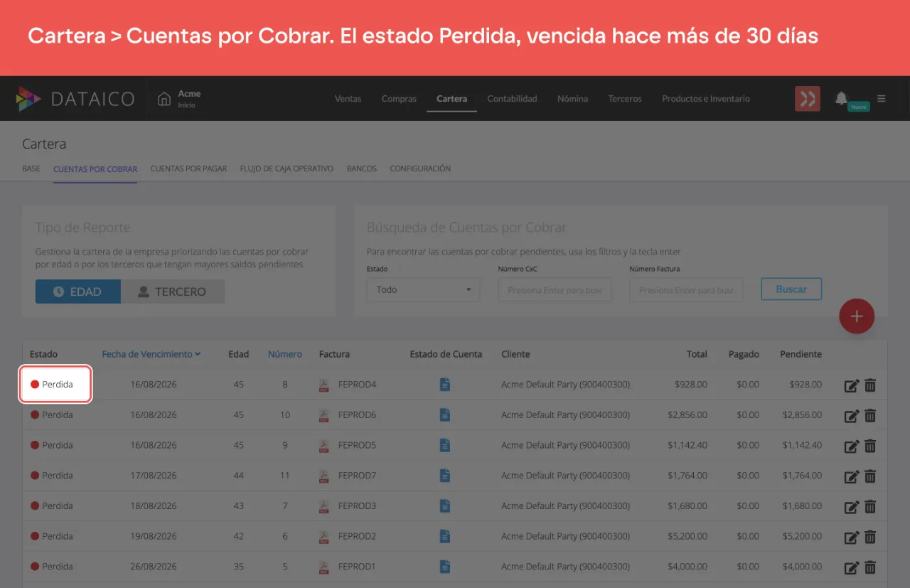Open Productos e Inventario menu
This screenshot has height=588, width=910.
point(706,99)
